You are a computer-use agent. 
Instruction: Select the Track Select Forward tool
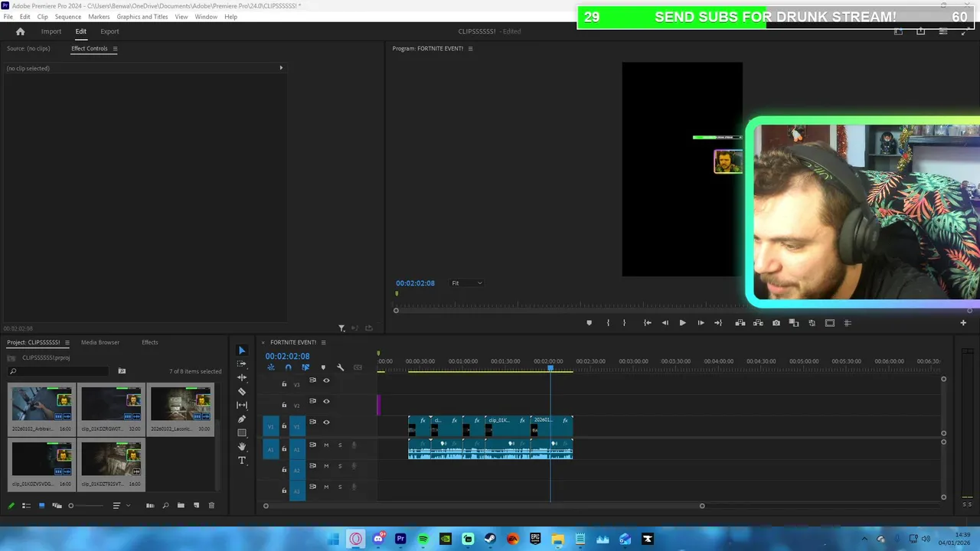point(242,364)
